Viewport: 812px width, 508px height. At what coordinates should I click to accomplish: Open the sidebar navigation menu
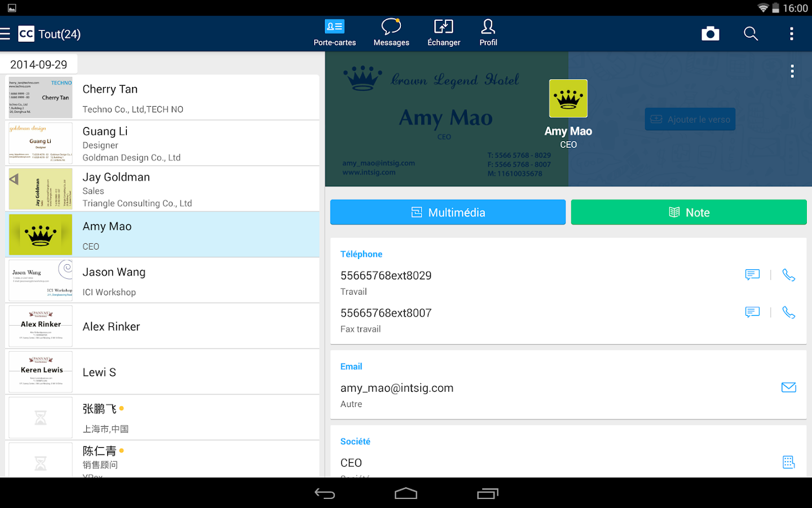[6, 33]
